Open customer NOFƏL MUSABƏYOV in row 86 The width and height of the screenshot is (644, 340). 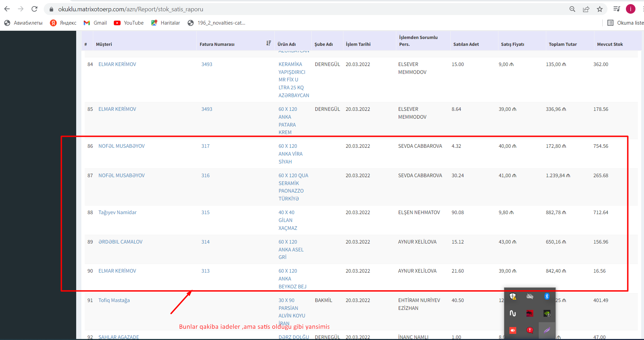(121, 146)
